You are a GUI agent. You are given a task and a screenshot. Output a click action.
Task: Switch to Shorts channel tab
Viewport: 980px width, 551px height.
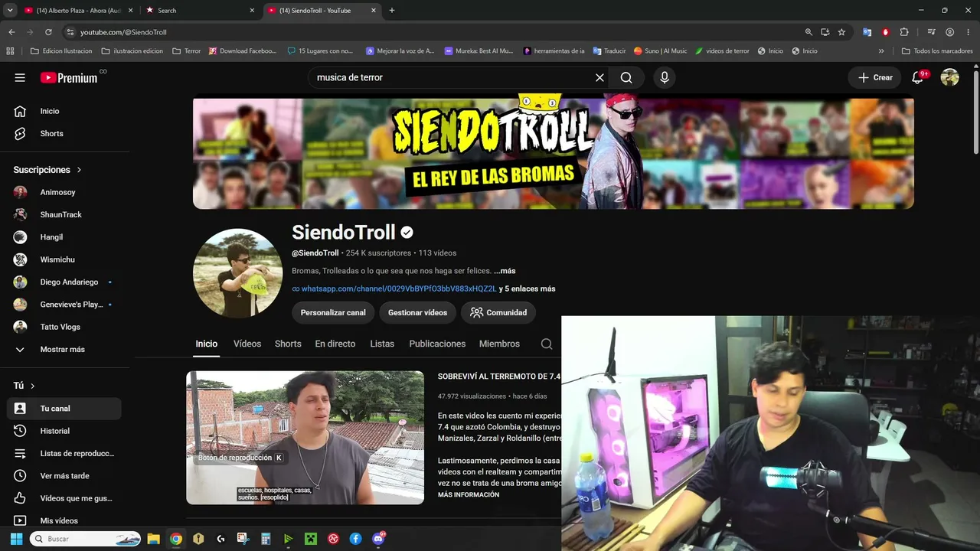(288, 344)
